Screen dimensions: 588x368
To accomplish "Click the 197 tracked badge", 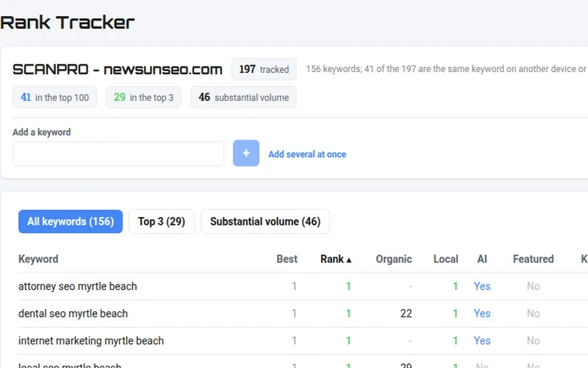I will [x=264, y=70].
